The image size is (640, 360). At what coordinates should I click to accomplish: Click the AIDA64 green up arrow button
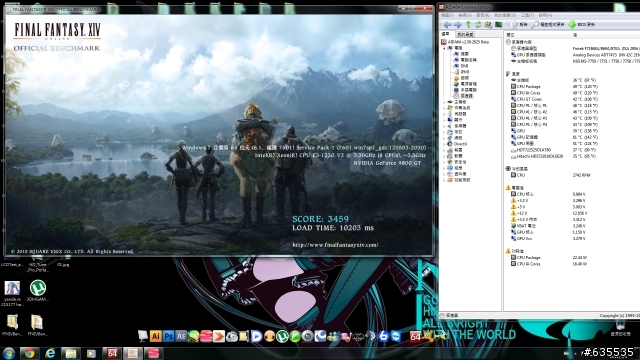click(468, 25)
